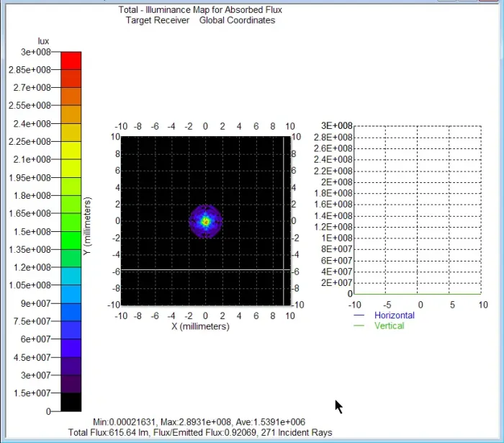Screen dimensions: 504x443
Task: Click the 'Max:2.8931e+008' status value
Action: pyautogui.click(x=196, y=422)
